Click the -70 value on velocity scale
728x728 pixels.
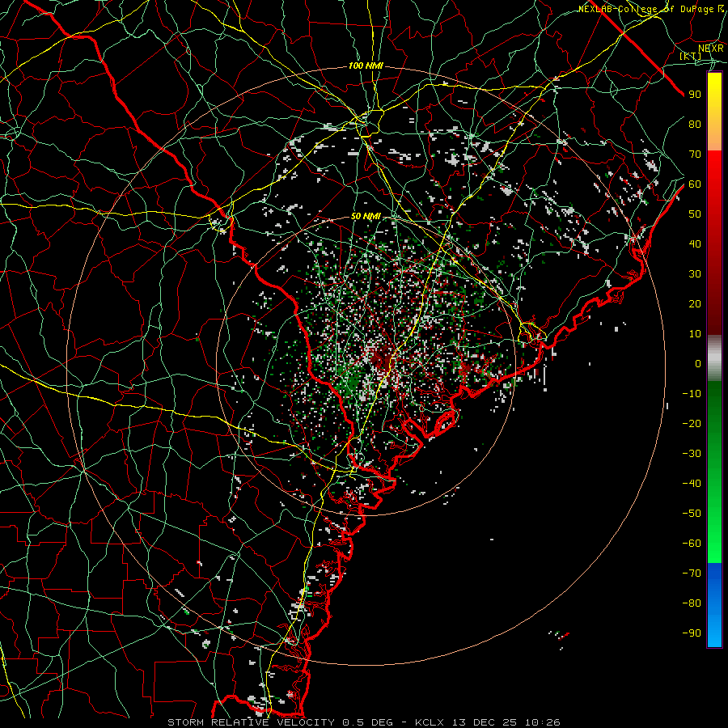[x=692, y=574]
